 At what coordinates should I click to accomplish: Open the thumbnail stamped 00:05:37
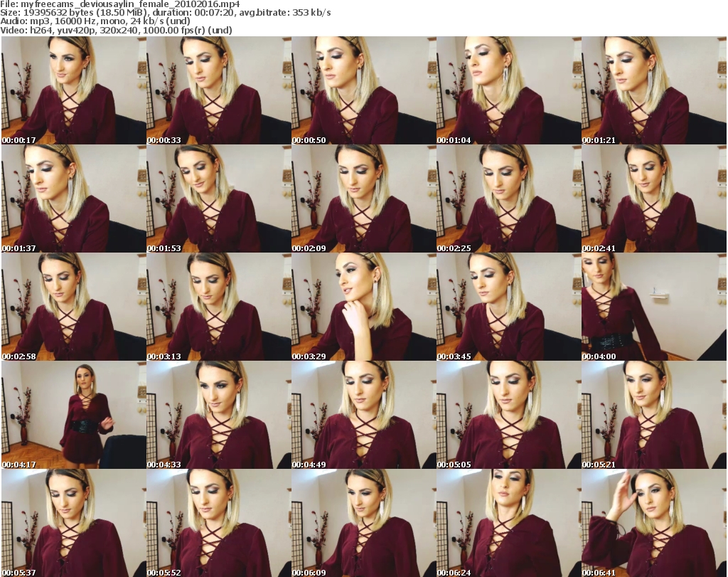(x=74, y=523)
